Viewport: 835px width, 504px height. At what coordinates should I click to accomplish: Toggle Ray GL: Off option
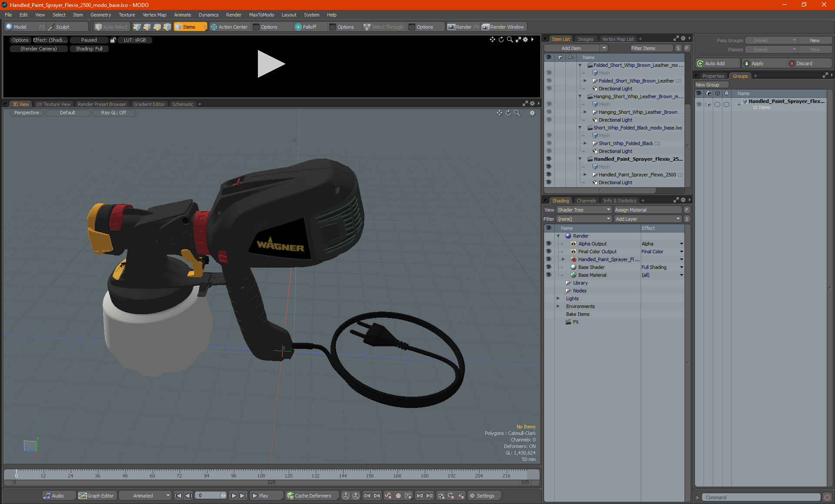coord(114,113)
